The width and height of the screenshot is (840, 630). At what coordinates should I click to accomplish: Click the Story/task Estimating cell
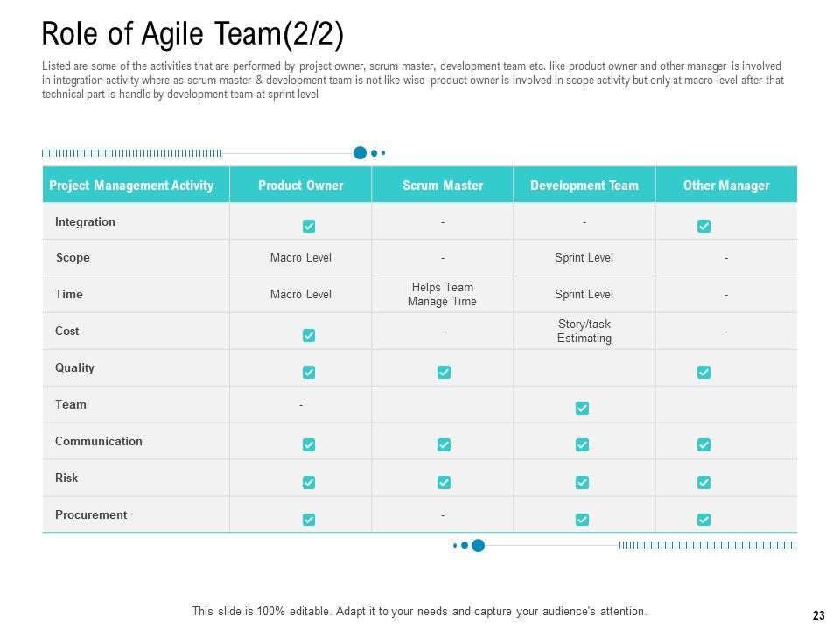[584, 331]
